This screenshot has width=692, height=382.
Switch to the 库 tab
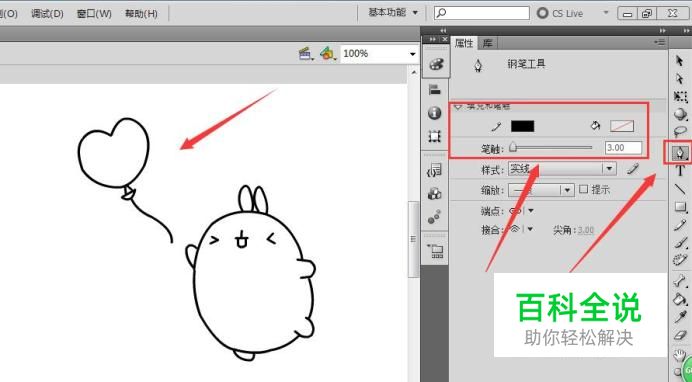[487, 43]
